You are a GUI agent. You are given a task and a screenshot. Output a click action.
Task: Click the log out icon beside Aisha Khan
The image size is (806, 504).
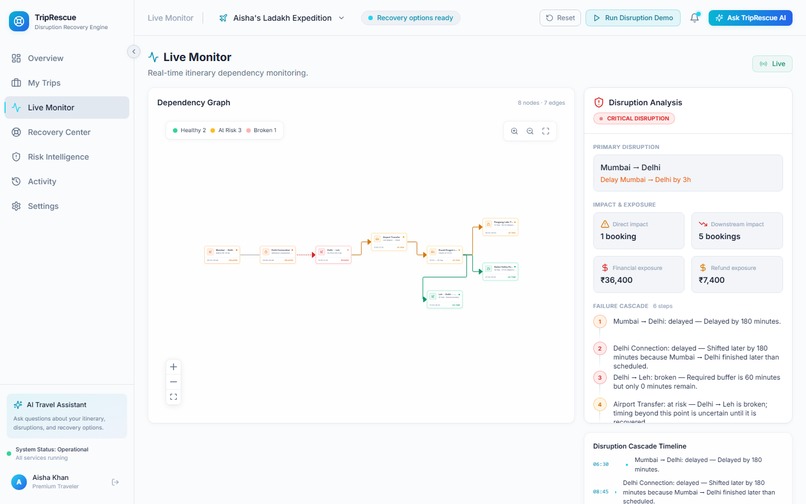click(x=115, y=482)
